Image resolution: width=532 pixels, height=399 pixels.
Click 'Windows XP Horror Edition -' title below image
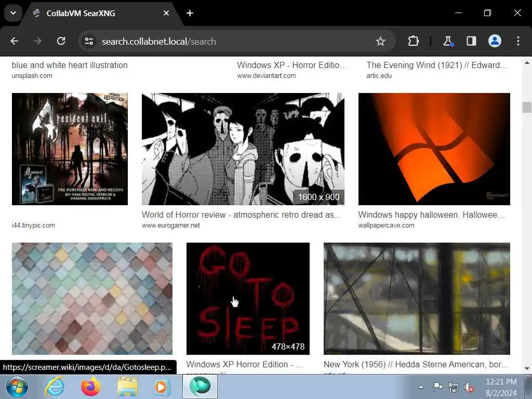tap(245, 364)
